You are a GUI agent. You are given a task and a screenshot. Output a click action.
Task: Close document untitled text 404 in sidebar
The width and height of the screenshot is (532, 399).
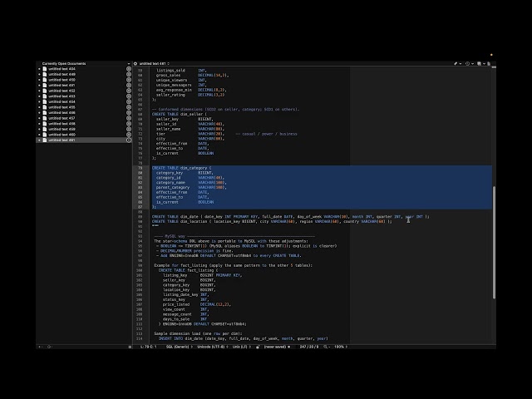pyautogui.click(x=129, y=69)
